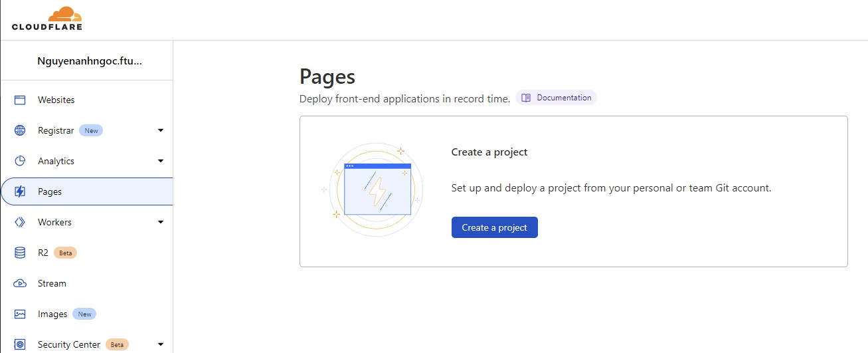
Task: Expand the Security Center arrow
Action: point(161,344)
